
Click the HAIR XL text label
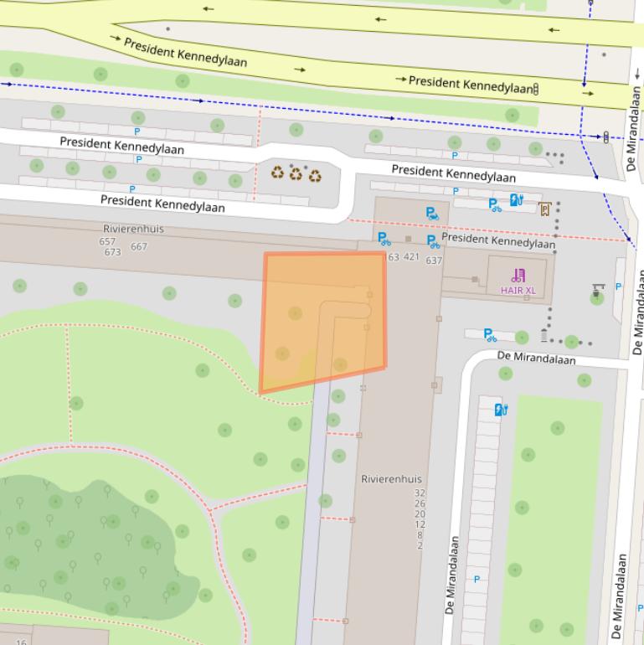518,291
